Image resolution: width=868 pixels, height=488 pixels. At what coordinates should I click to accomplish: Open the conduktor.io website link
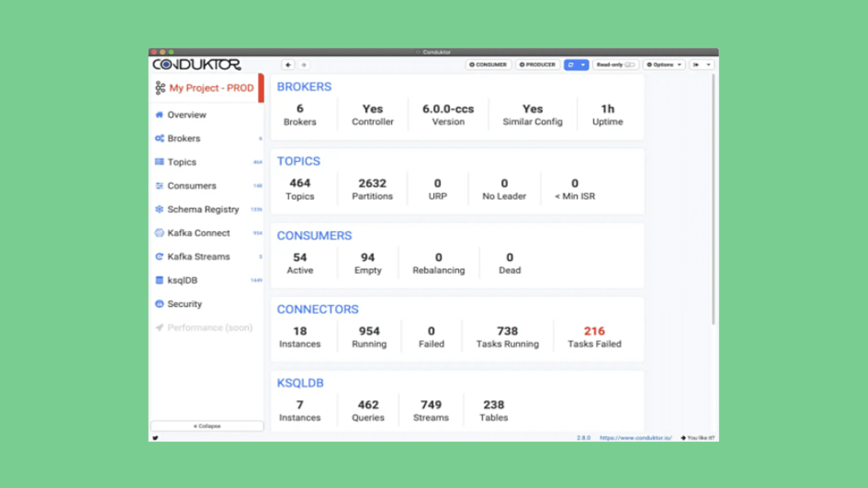pyautogui.click(x=636, y=438)
